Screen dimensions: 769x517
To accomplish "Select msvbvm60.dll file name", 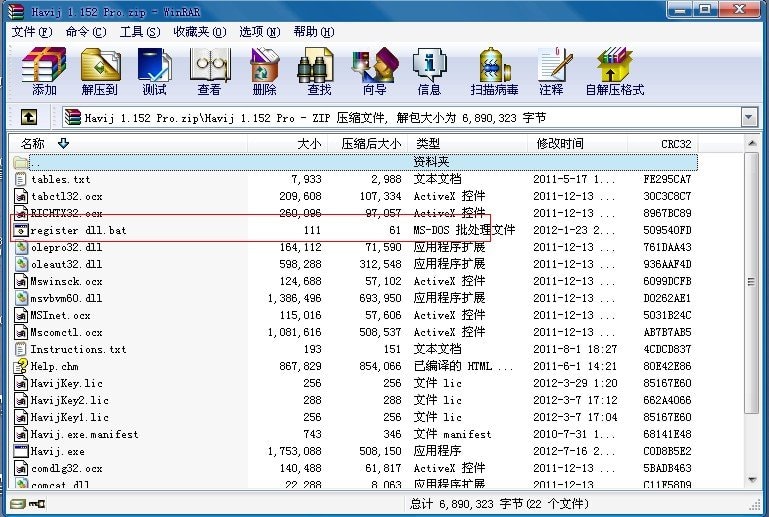I will [x=67, y=298].
